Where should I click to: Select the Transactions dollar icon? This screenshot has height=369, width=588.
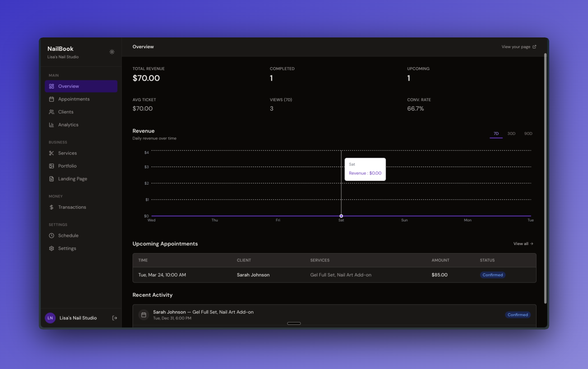pos(52,207)
